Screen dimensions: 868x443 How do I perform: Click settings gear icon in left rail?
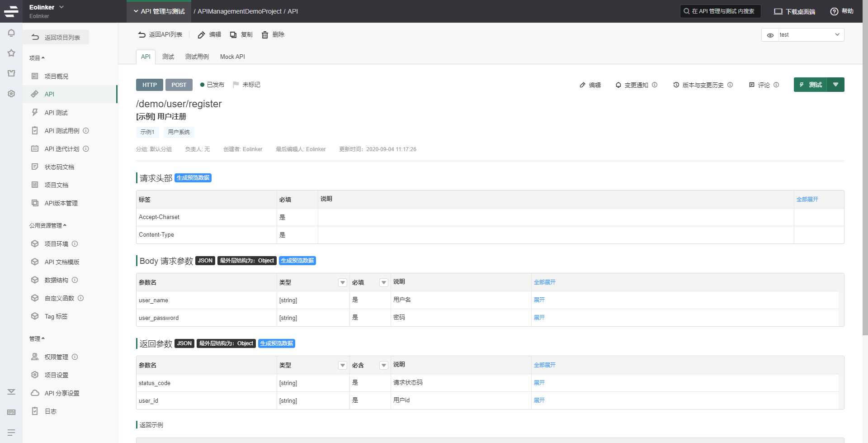coord(11,94)
